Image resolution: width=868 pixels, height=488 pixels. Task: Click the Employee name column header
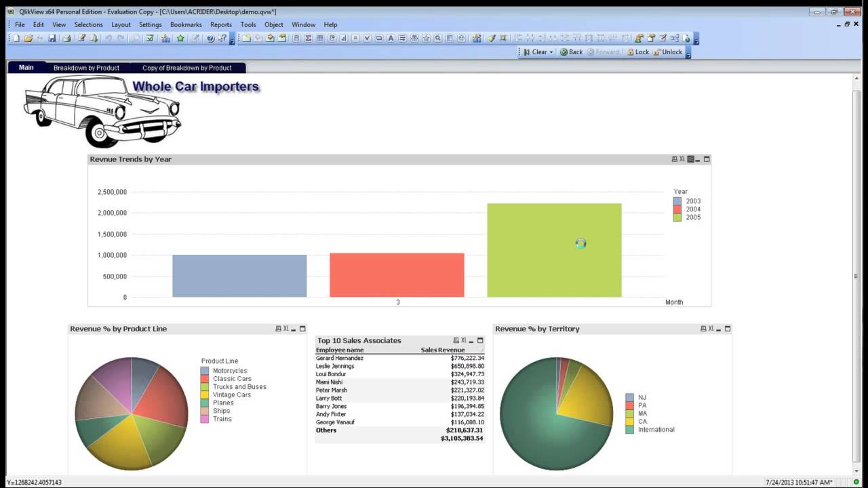point(340,350)
